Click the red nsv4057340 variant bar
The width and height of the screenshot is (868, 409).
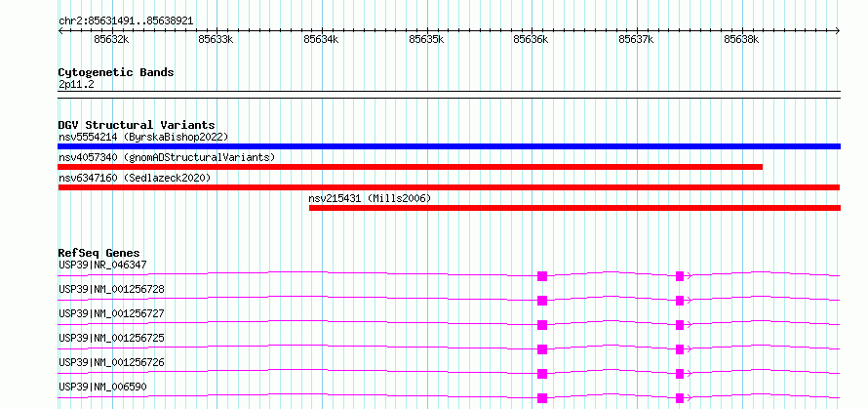coord(411,167)
